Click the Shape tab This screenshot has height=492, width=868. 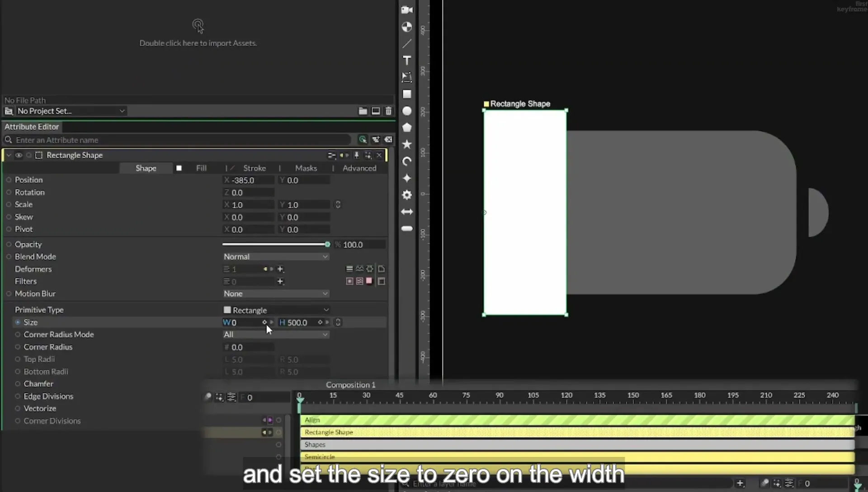(x=146, y=168)
